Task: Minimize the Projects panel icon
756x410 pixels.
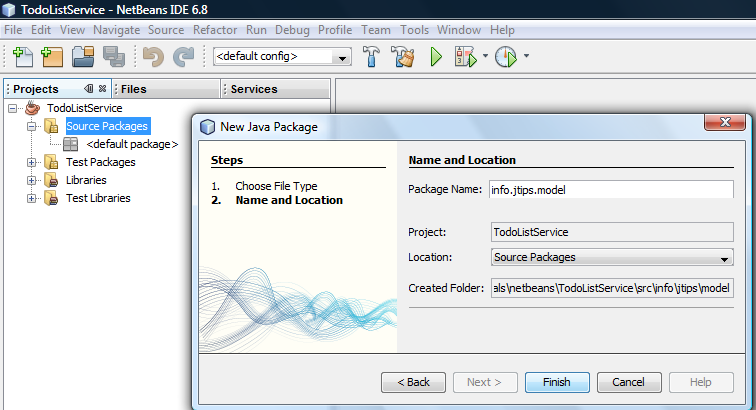Action: (89, 89)
